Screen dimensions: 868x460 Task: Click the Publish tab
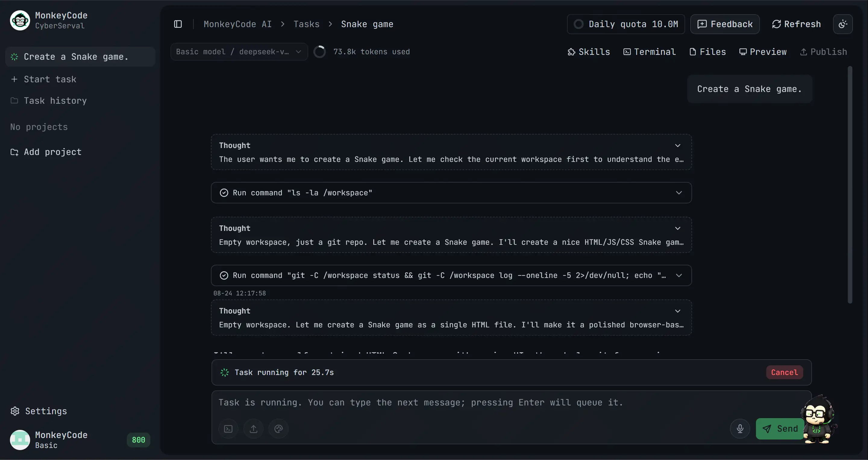(x=823, y=52)
